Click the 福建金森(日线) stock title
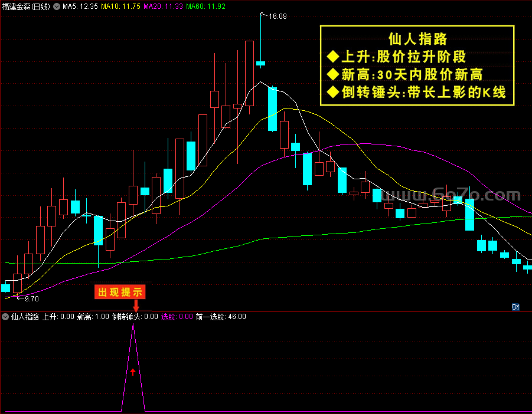This screenshot has height=414, width=532. [26, 6]
